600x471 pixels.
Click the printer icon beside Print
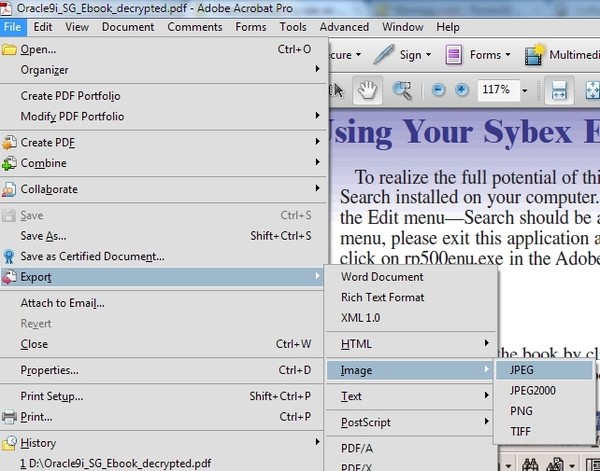9,417
